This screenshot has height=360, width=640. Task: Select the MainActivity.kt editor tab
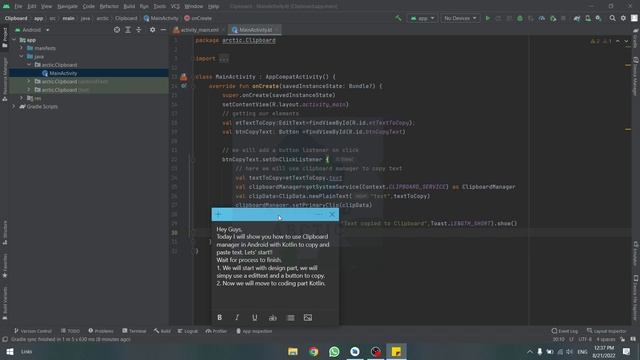tap(255, 30)
